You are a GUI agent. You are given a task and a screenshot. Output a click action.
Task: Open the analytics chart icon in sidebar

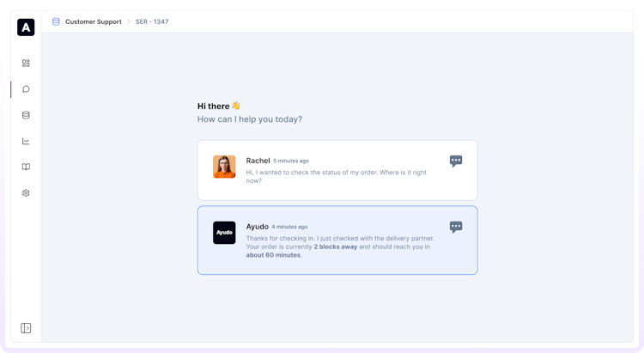coord(26,141)
